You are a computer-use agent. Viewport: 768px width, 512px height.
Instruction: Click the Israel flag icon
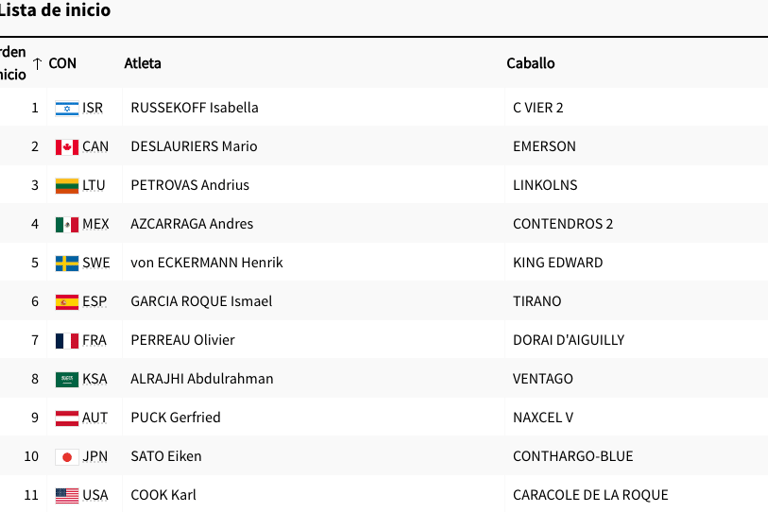(x=67, y=108)
